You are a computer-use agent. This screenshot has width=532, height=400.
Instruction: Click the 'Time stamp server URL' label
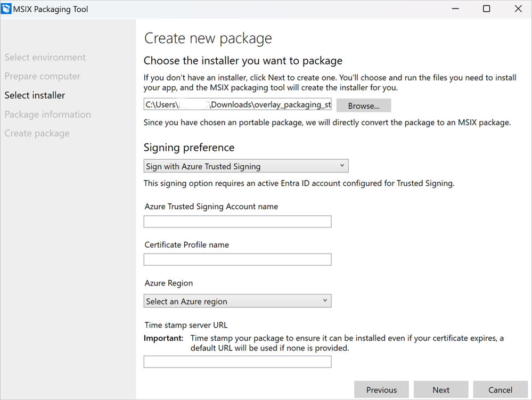186,325
